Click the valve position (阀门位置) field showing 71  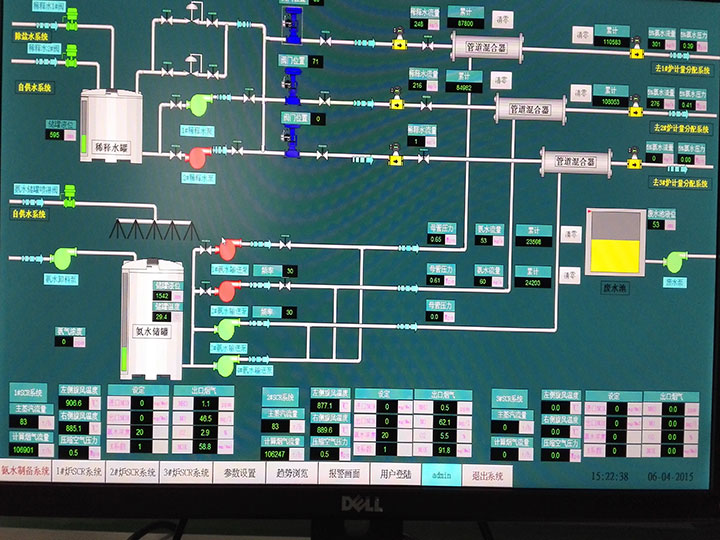pos(317,62)
